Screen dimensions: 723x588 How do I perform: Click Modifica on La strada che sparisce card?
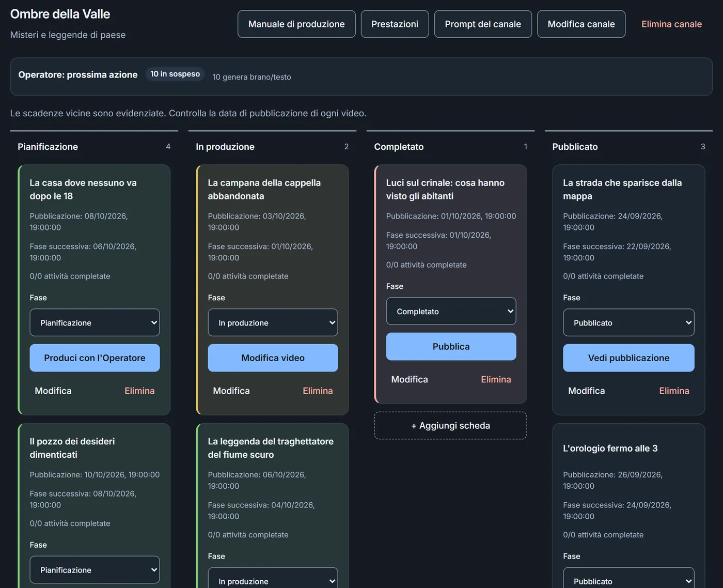coord(587,391)
